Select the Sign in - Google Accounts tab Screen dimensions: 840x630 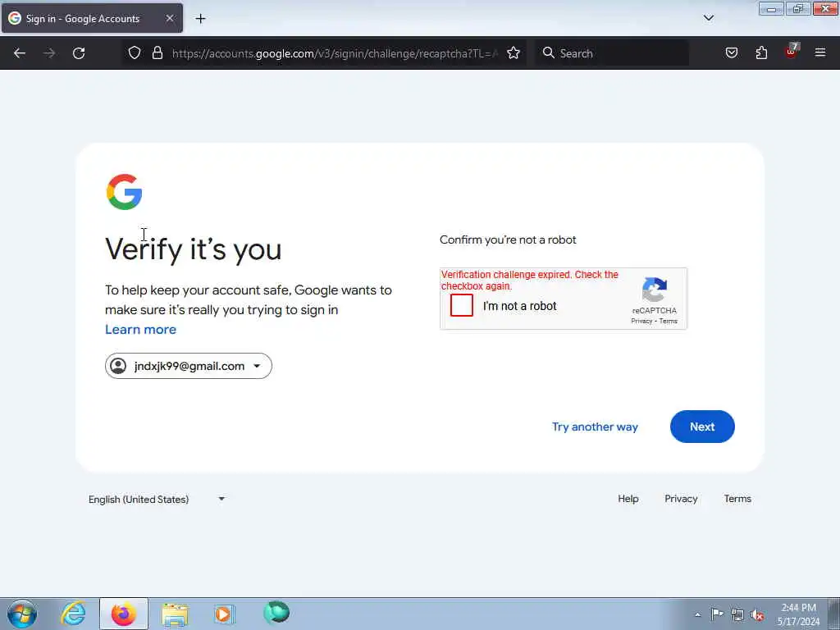coord(92,18)
